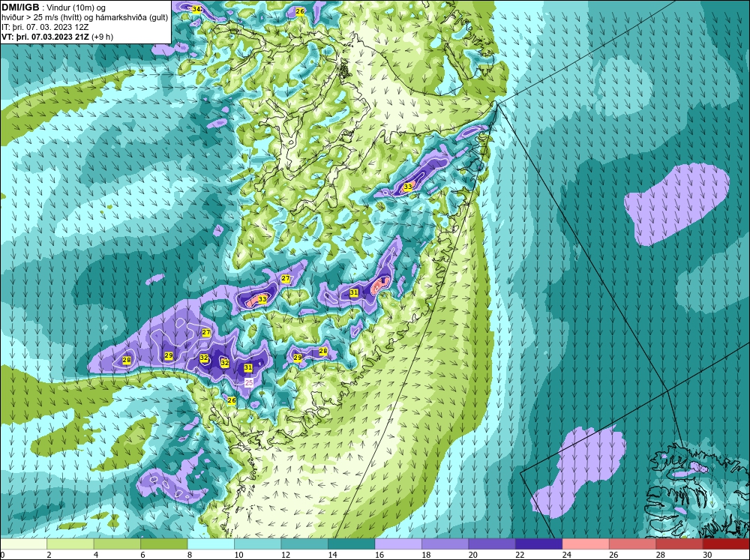Pick the 20–22 m/s violet legend swatch
750x560 pixels.
pyautogui.click(x=492, y=544)
